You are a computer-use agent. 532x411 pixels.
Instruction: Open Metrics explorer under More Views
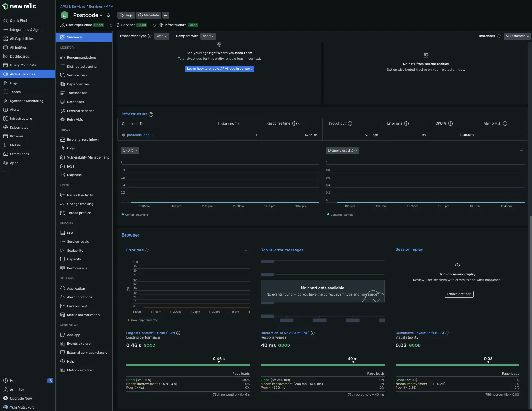pos(80,370)
